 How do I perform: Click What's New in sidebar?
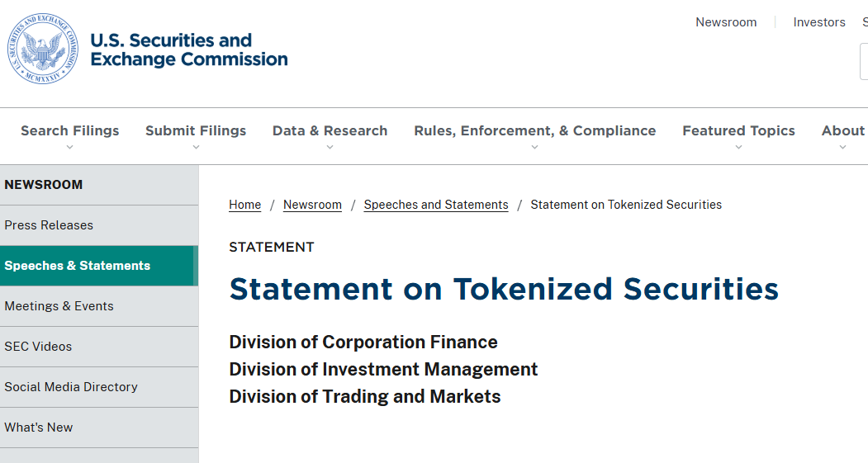click(x=39, y=428)
